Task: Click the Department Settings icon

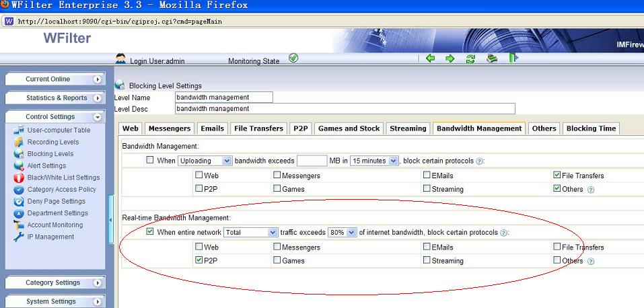Action: click(19, 214)
